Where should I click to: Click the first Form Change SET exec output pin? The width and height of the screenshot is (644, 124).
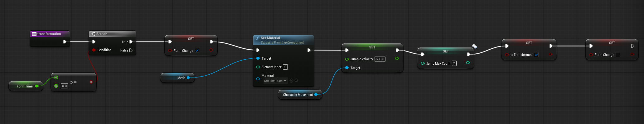(212, 42)
